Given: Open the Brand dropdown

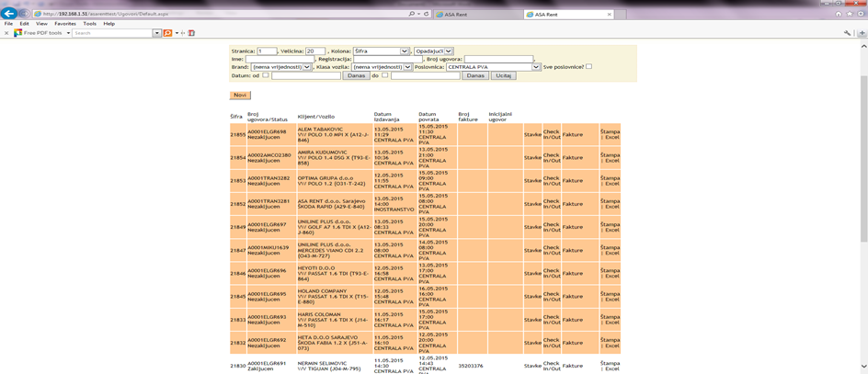Looking at the screenshot, I should click(281, 66).
